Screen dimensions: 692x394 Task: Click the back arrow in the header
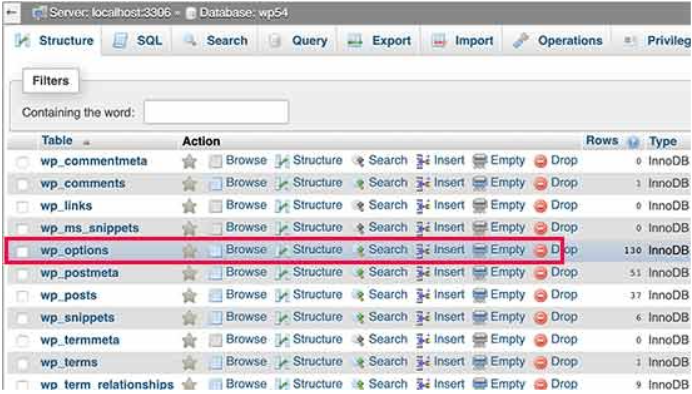pos(11,12)
